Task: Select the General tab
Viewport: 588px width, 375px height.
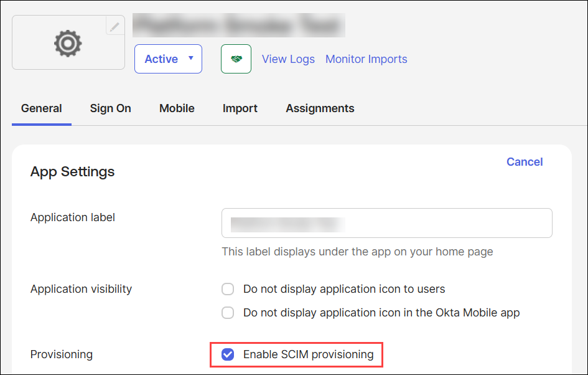Action: click(x=41, y=108)
